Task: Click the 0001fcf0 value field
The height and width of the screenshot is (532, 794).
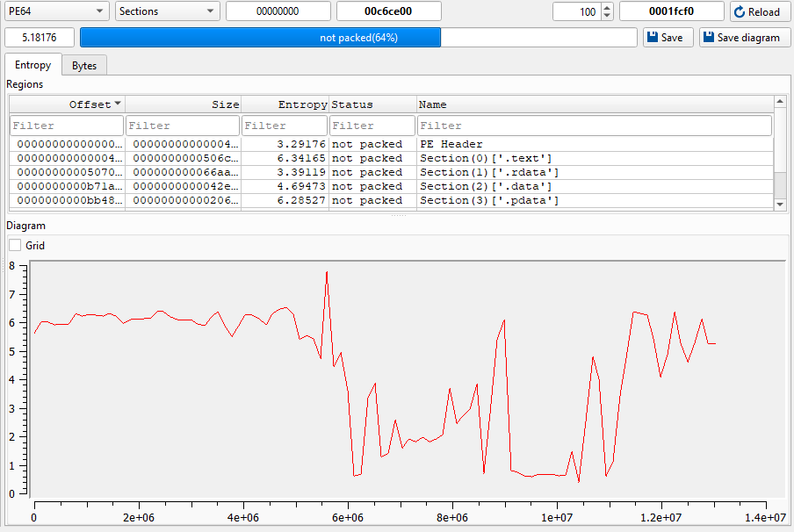Action: click(x=671, y=11)
